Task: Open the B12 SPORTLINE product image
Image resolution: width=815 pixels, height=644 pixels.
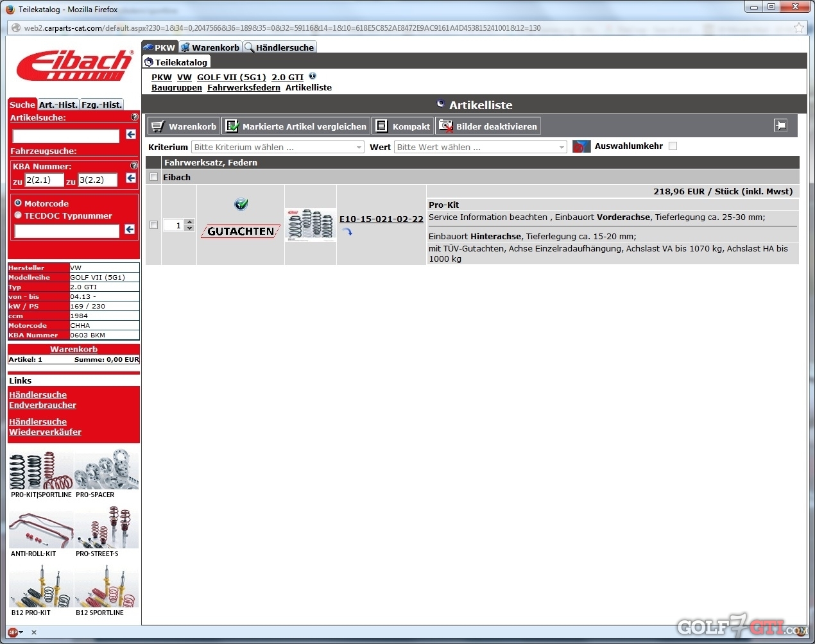Action: 107,587
